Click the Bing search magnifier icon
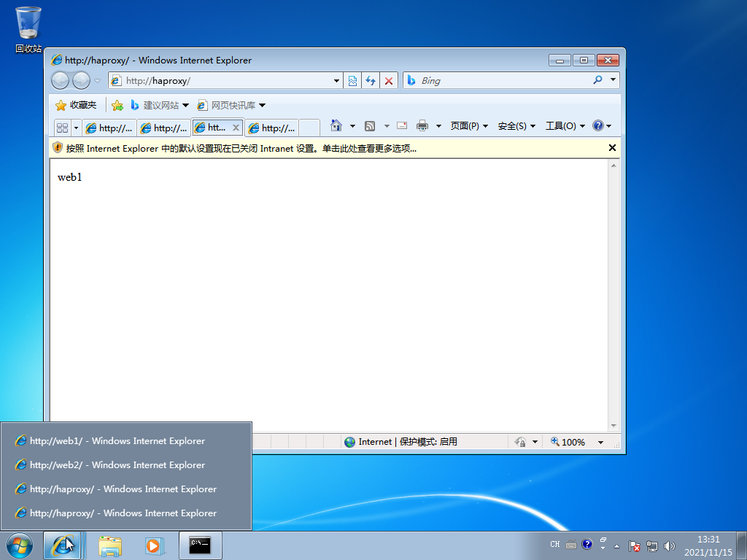This screenshot has height=560, width=747. (598, 81)
